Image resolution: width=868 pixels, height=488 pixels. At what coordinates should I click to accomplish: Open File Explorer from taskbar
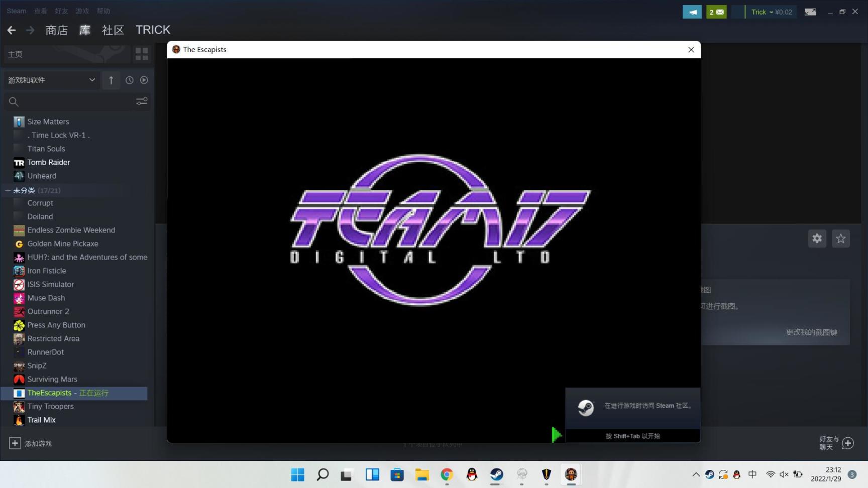pos(422,474)
